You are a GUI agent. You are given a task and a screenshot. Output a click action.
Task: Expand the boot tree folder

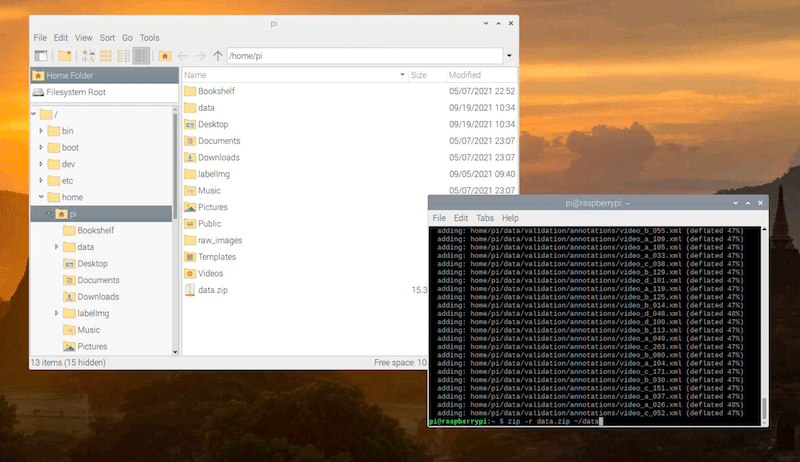tap(41, 147)
